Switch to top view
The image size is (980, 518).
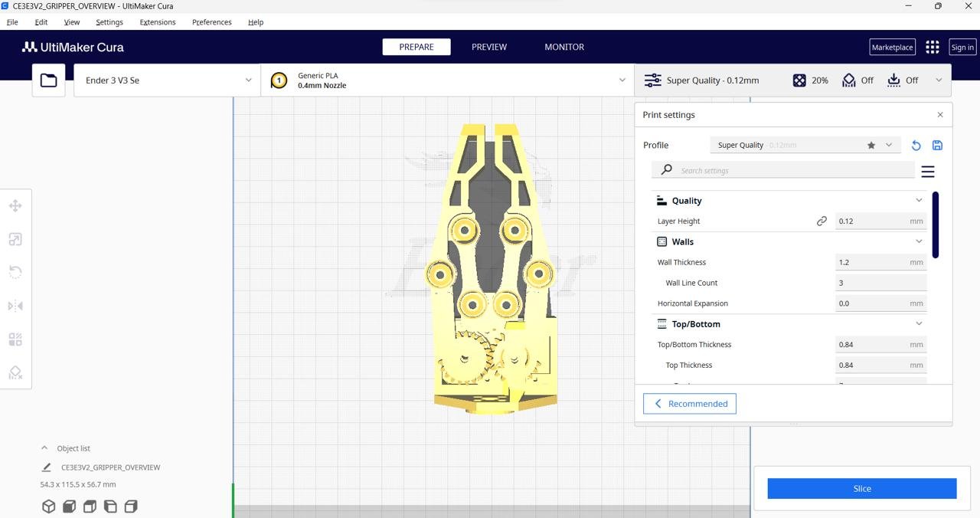click(x=90, y=507)
